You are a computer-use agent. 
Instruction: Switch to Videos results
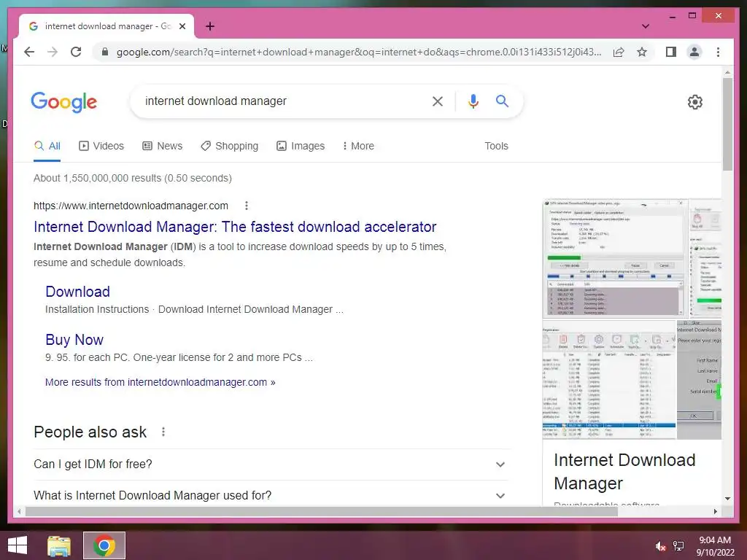tap(101, 146)
